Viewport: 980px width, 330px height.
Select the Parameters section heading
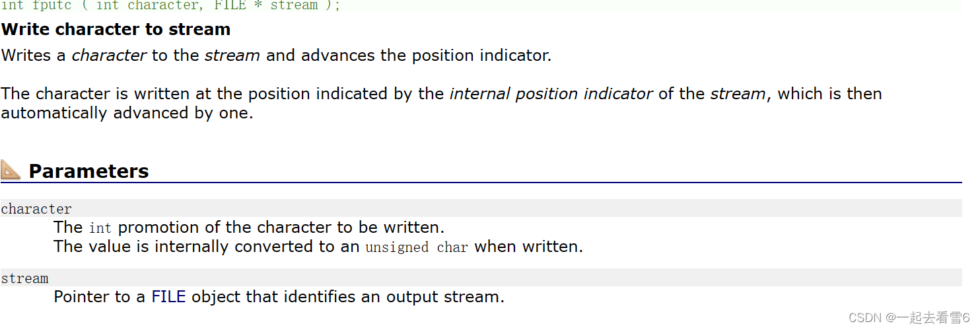(x=88, y=171)
